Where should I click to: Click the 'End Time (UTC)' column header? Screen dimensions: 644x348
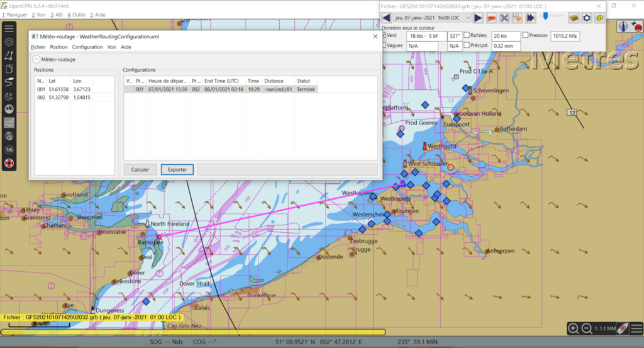(225, 81)
